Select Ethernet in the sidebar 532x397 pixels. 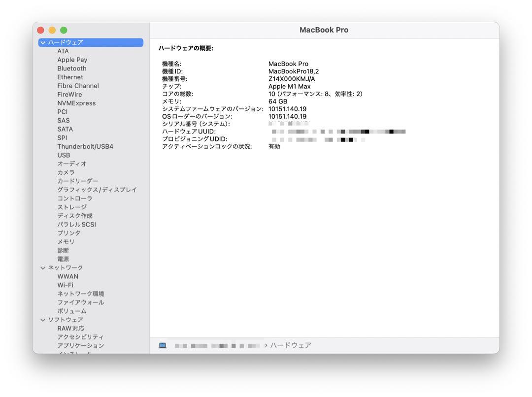coord(70,77)
